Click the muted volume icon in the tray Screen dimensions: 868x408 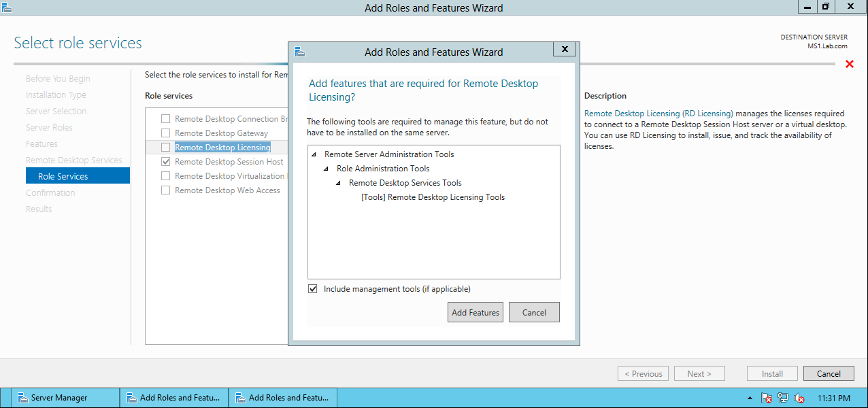(799, 398)
